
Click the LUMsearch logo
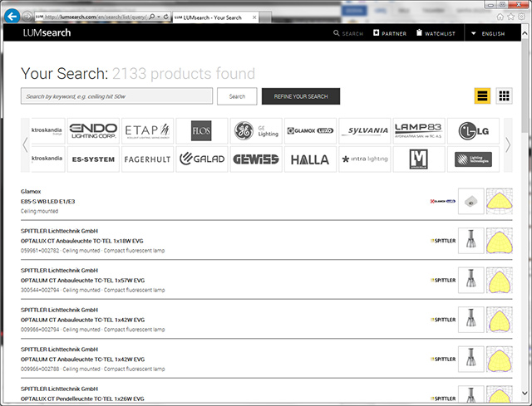coord(47,33)
